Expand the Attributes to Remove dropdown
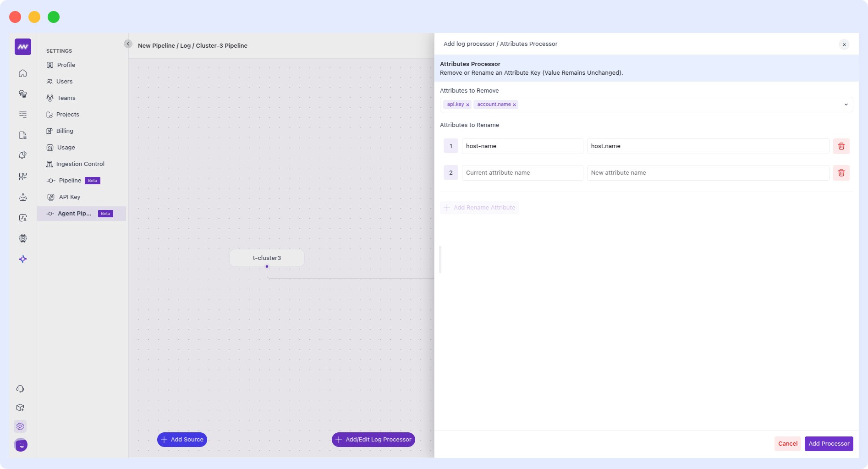 [x=846, y=105]
